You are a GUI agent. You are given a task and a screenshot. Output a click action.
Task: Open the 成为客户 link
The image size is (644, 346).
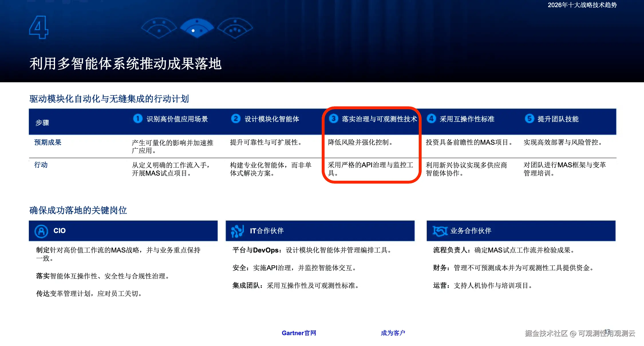393,333
